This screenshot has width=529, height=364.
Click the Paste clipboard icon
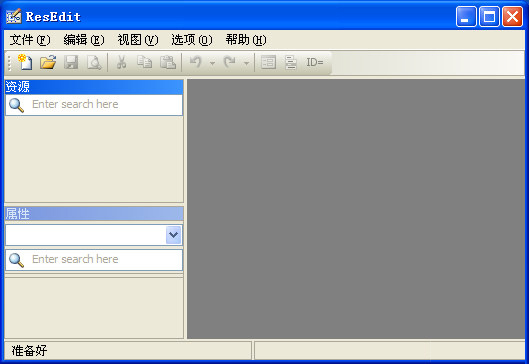[x=168, y=62]
